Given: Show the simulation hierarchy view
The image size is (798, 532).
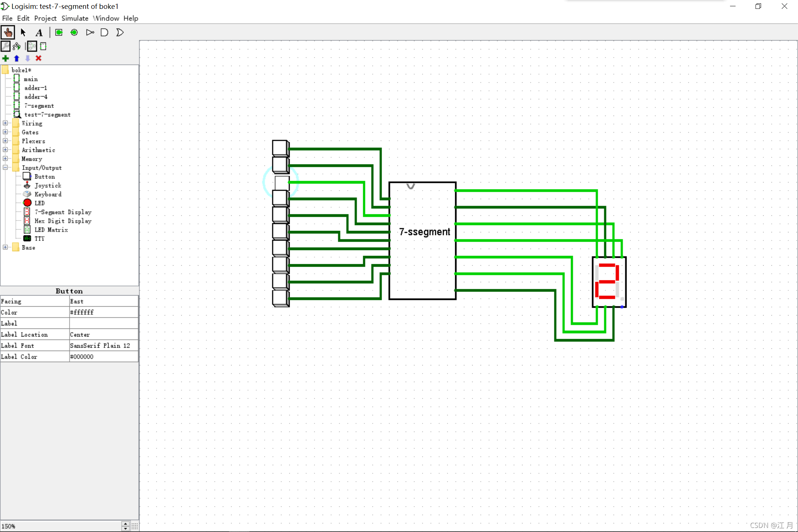Looking at the screenshot, I should point(17,46).
